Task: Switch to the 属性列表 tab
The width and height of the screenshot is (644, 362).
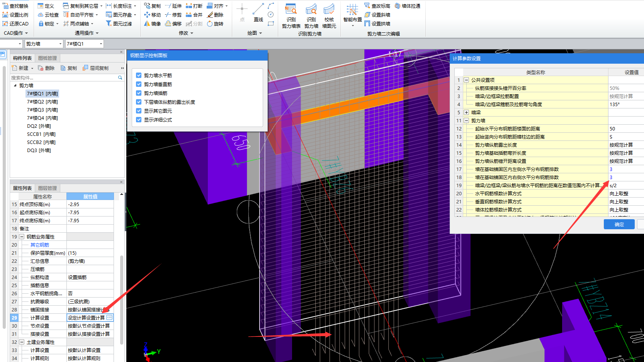Action: pos(22,188)
